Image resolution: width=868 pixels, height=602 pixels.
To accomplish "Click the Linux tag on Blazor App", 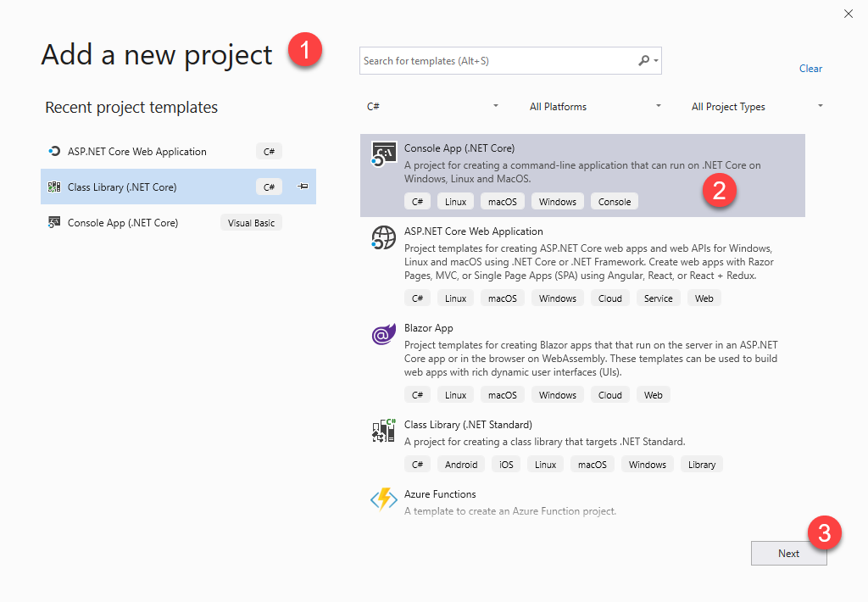I will click(x=455, y=395).
